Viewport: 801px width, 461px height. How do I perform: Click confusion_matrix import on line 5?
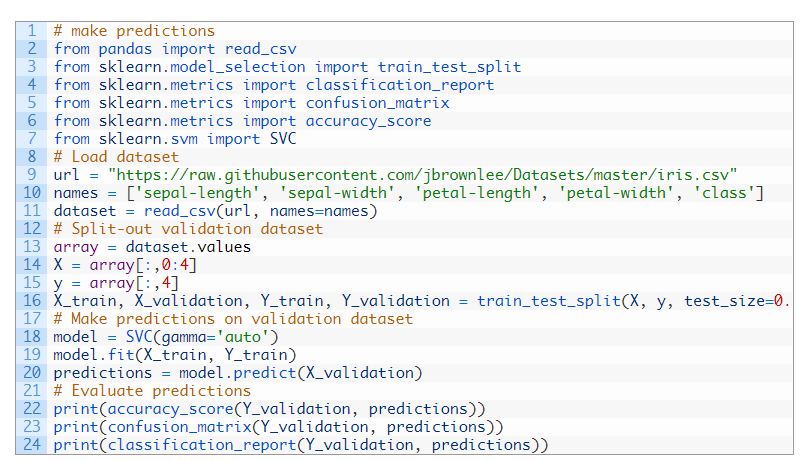click(x=377, y=103)
